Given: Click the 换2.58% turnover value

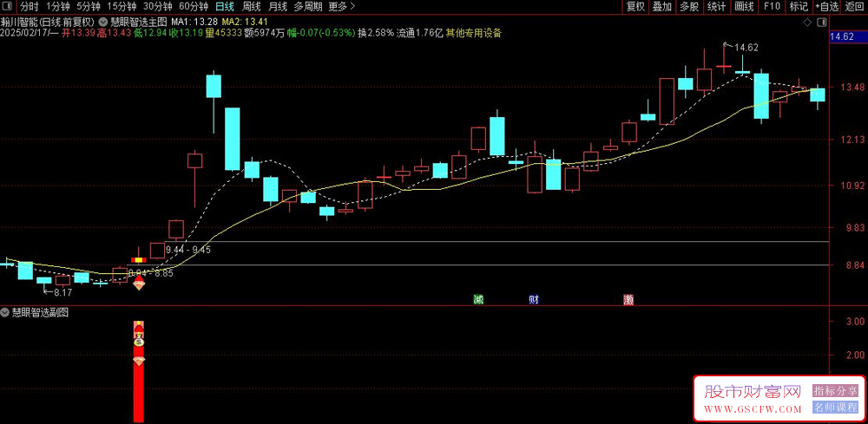Looking at the screenshot, I should (x=376, y=33).
